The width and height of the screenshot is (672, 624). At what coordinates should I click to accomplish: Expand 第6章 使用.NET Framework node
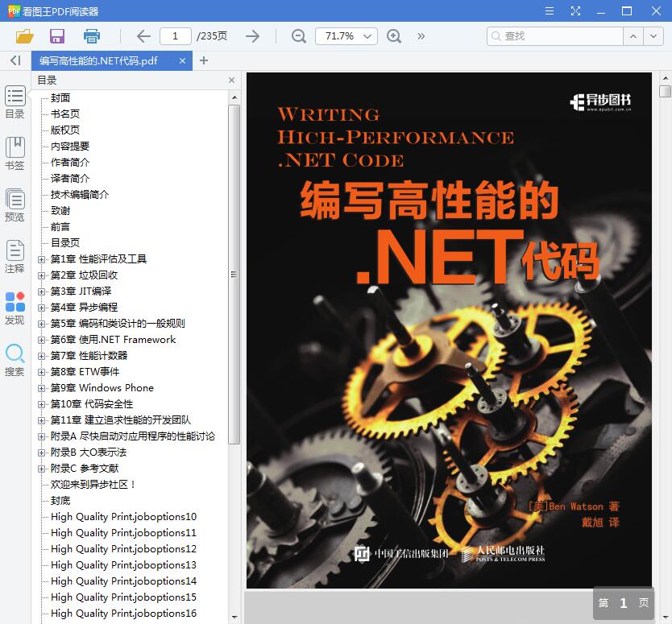(x=41, y=340)
